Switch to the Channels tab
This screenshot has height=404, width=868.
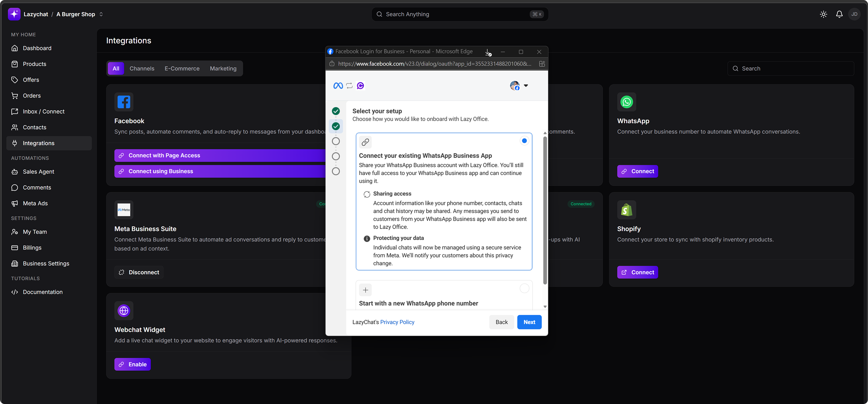pyautogui.click(x=142, y=68)
